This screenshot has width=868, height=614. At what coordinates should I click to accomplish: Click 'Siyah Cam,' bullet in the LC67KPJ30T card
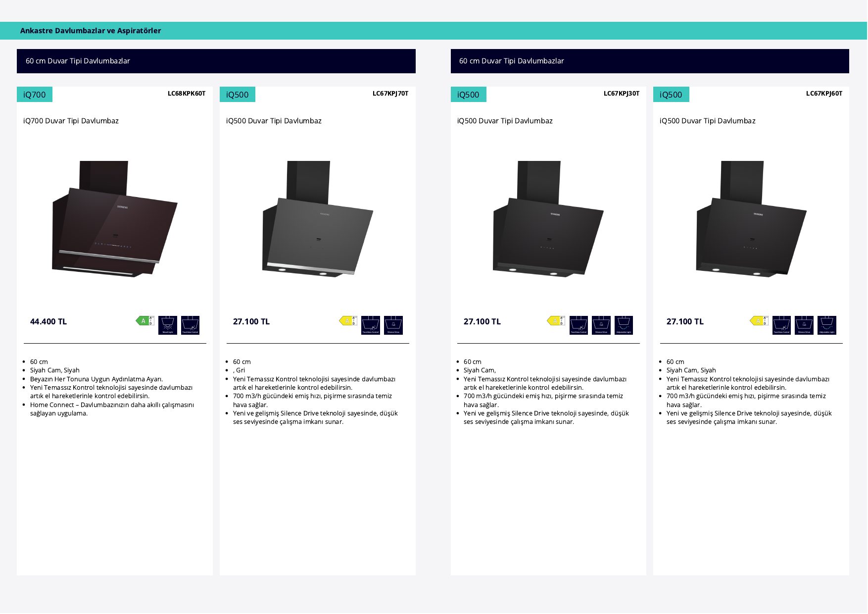click(x=480, y=370)
